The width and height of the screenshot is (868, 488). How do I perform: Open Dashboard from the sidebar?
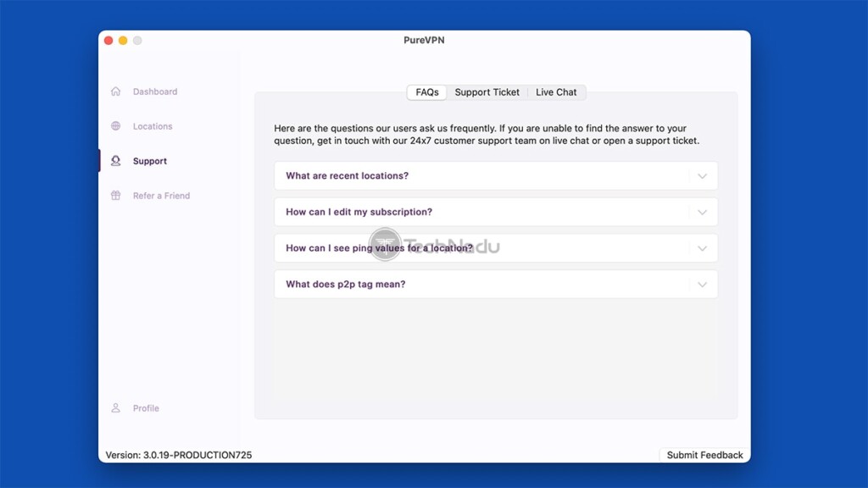coord(155,91)
